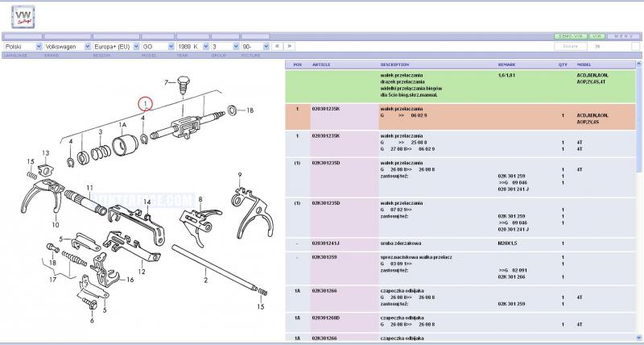This screenshot has width=644, height=345.
Task: Open the MENU button
Action: 623,36
